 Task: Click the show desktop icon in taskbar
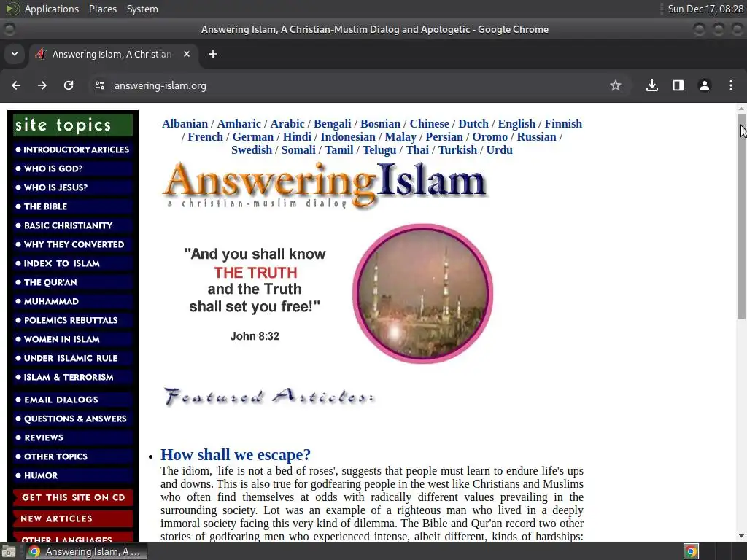[x=9, y=551]
